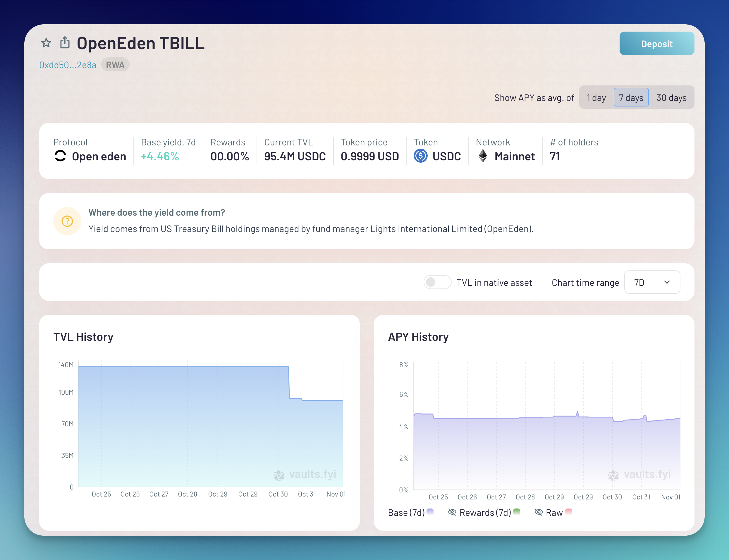Select the 30 days APY average
This screenshot has width=729, height=560.
(x=671, y=98)
